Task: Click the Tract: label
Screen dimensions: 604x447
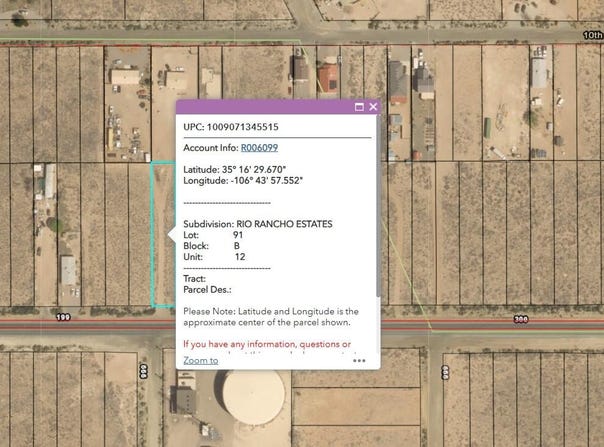Action: (x=195, y=279)
